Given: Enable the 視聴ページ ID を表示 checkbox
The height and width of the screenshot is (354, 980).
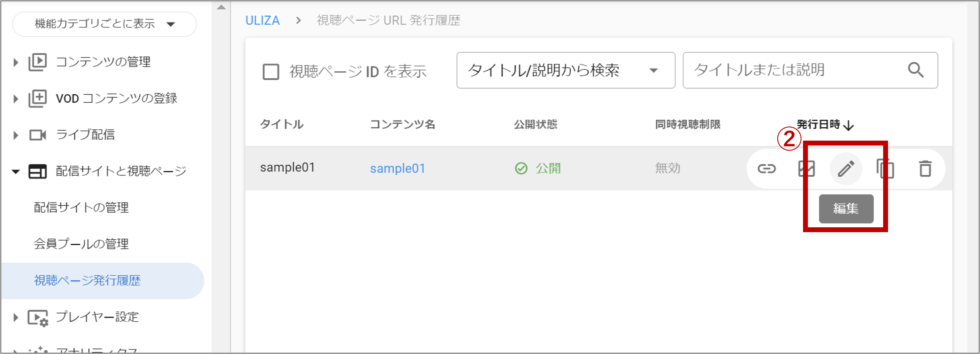Looking at the screenshot, I should click(271, 71).
